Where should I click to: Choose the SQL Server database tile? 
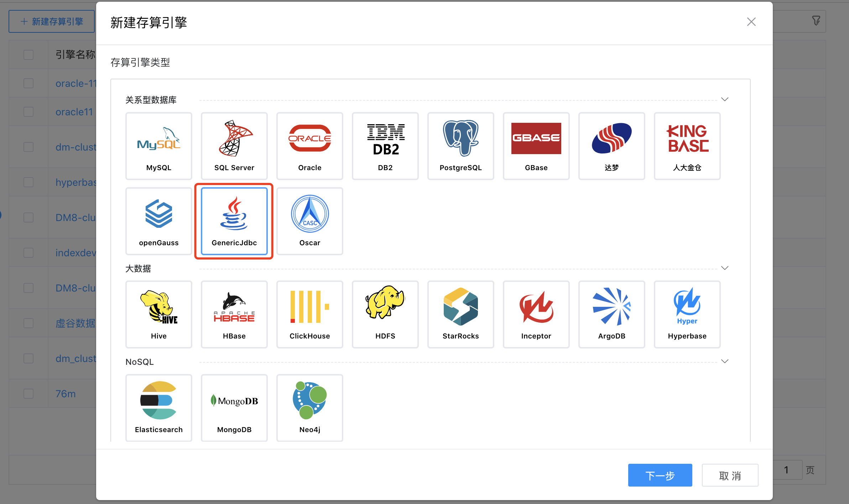[234, 146]
